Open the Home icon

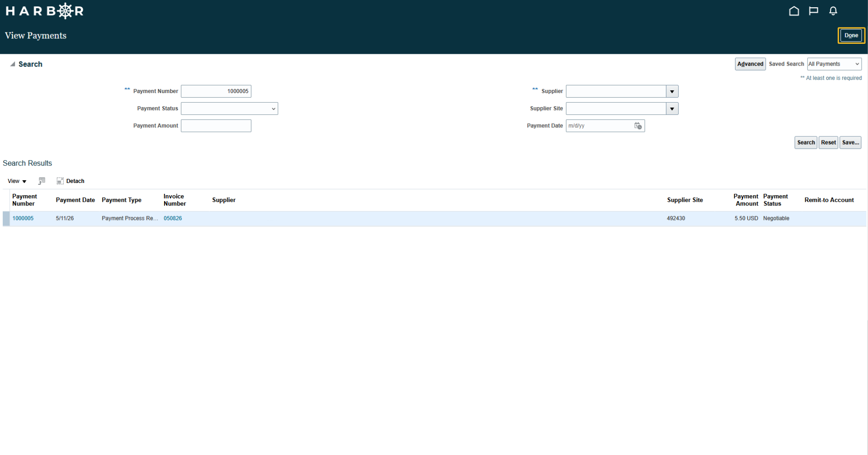[x=794, y=11]
